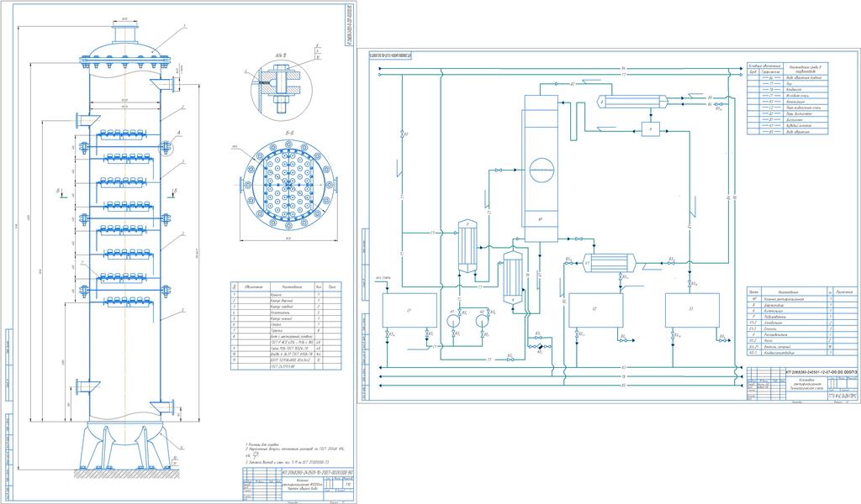
Task: Click the "Колонна ректификационная" row in equipment list
Action: coord(801,299)
